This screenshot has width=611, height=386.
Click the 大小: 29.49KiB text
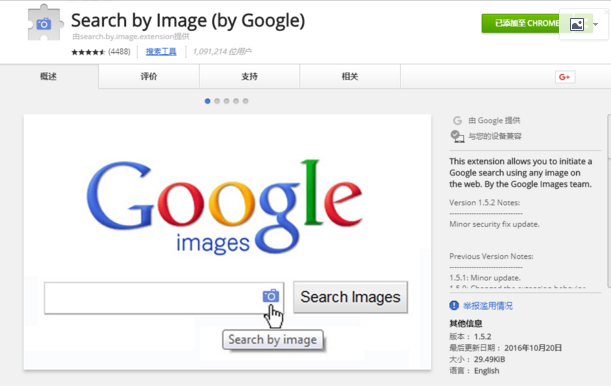pos(477,359)
